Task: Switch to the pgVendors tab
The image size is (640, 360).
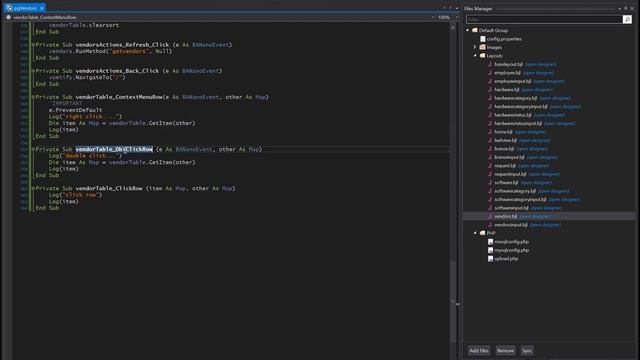Action: [x=25, y=8]
